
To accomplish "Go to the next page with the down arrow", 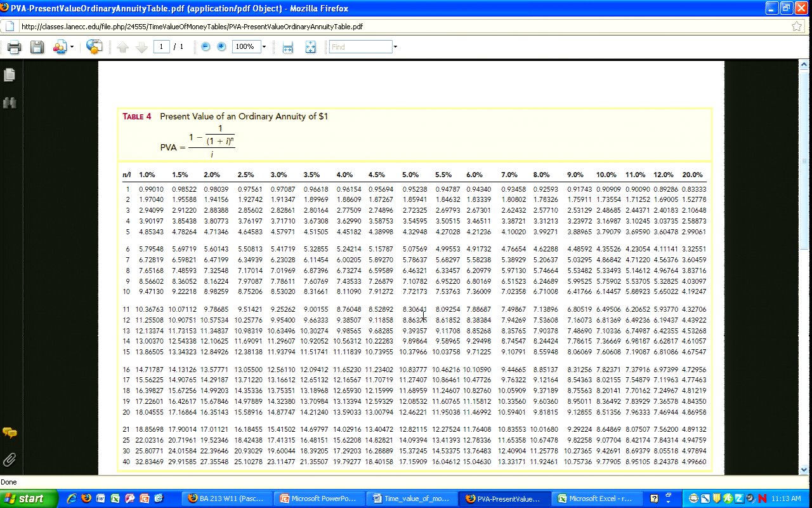I will coord(141,47).
